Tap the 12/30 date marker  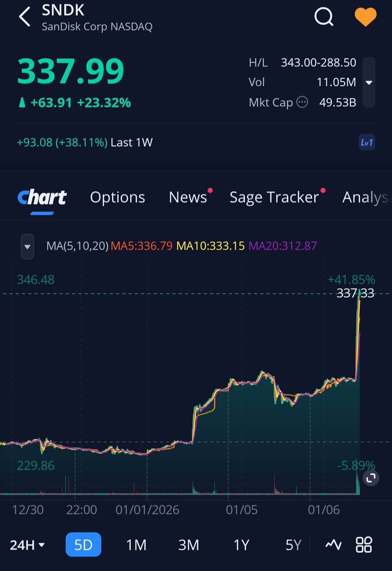(28, 510)
